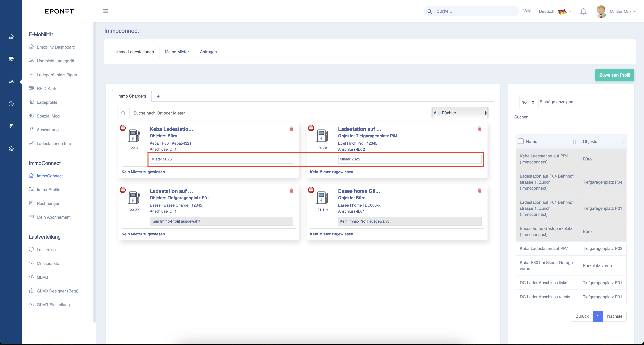Switch to Meine Mieter tab
Viewport: 644px width, 345px height.
point(177,52)
